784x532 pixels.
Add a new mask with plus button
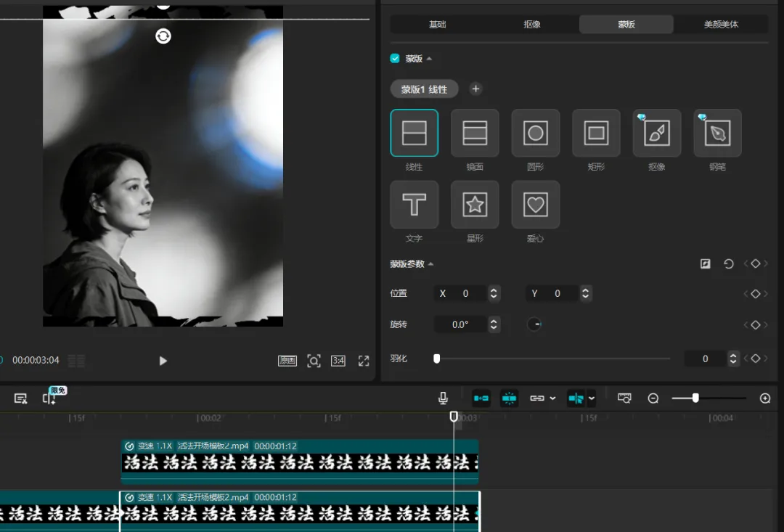[475, 89]
